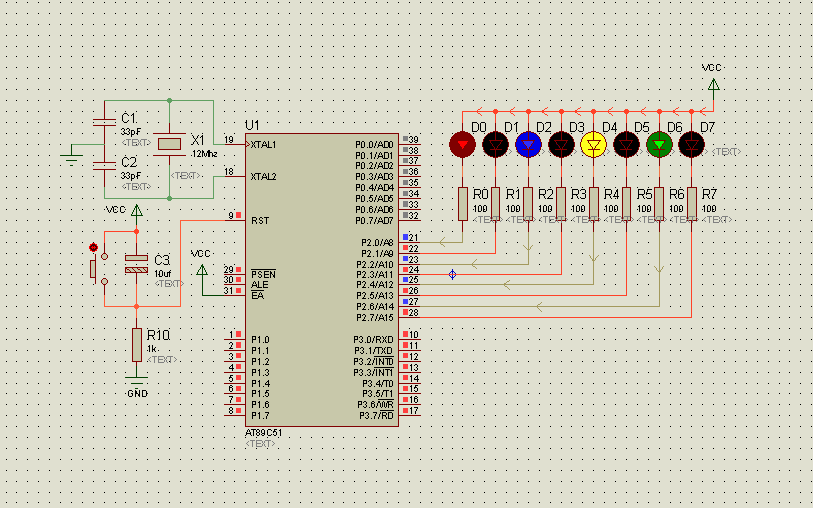This screenshot has height=508, width=813.
Task: Click the ALE pin label
Action: [260, 285]
